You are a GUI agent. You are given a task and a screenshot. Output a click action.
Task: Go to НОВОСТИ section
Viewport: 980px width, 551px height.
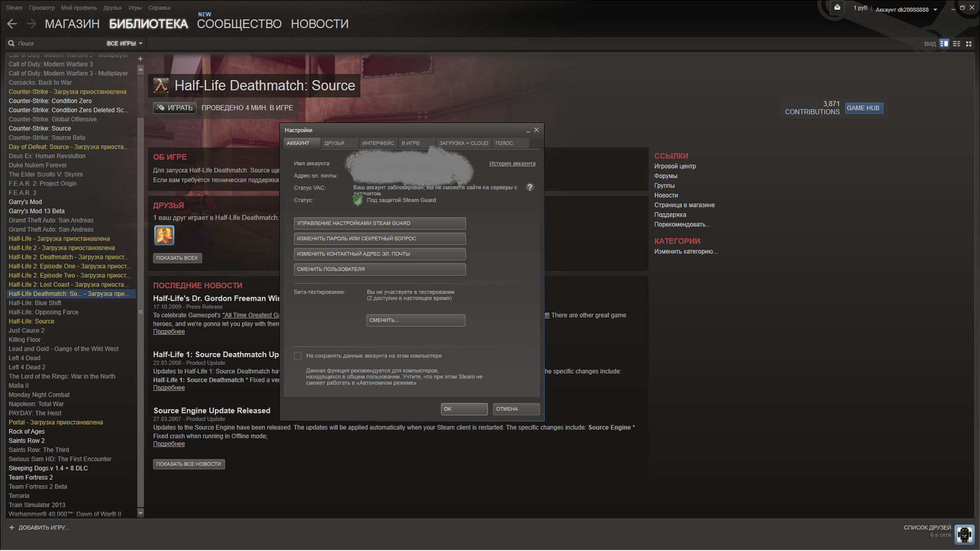[320, 24]
